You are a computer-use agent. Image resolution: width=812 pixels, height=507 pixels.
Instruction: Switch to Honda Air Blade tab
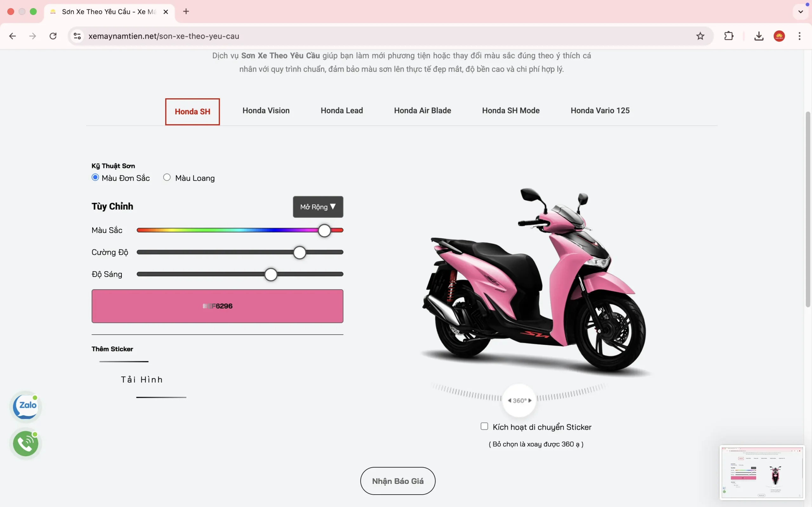[x=422, y=111]
